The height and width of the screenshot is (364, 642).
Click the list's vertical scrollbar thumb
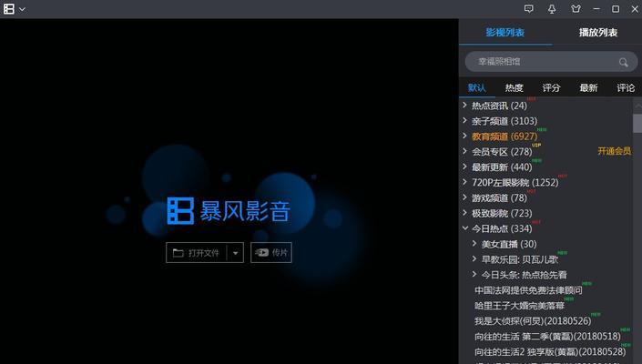[637, 123]
